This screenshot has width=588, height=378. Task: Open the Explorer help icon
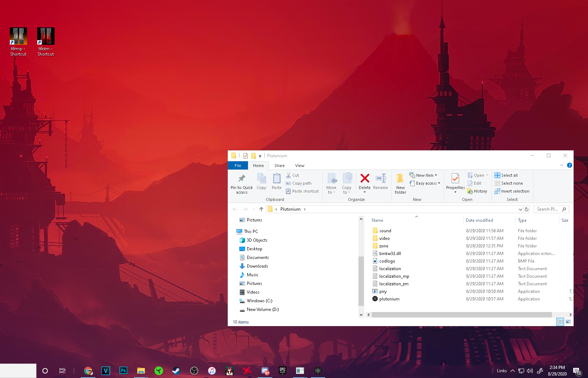point(570,165)
